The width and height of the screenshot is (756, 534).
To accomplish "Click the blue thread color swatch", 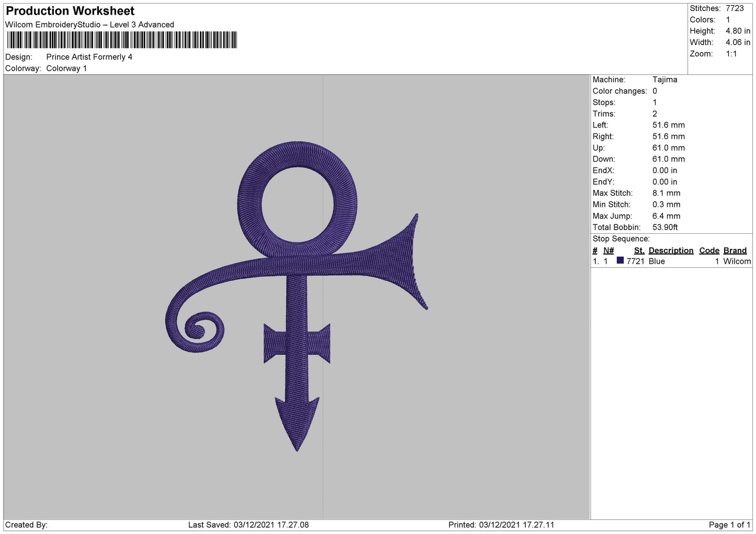I will coord(620,260).
